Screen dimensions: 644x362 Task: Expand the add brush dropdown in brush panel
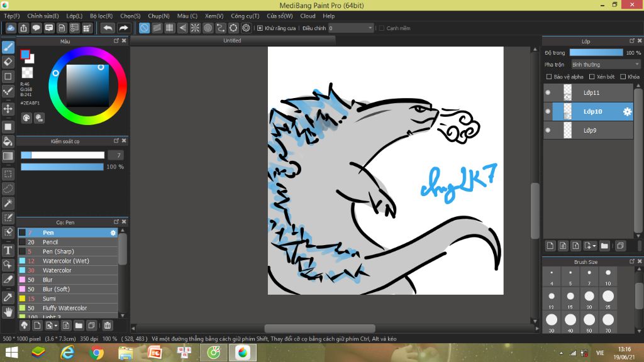56,326
